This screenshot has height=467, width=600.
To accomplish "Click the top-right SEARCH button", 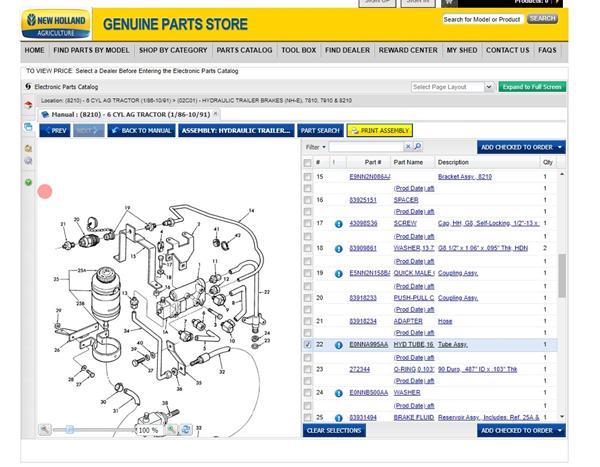I will [542, 18].
